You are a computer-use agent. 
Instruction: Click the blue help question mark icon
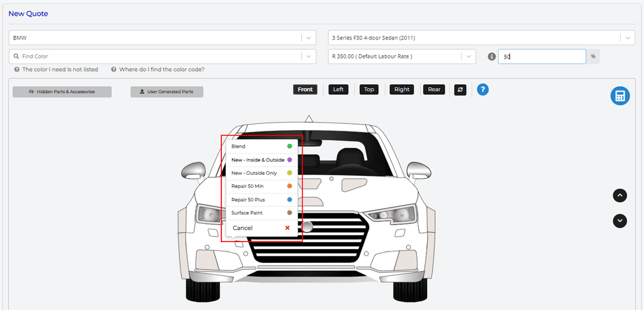click(482, 89)
